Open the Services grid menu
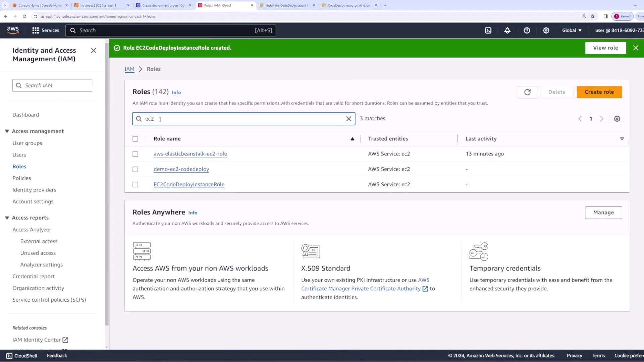644x362 pixels. point(45,31)
